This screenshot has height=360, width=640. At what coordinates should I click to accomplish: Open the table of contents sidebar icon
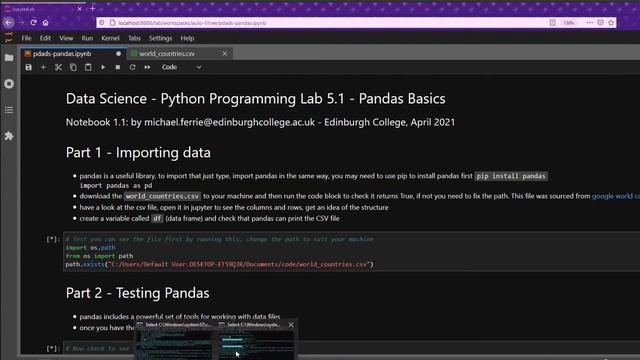pos(9,110)
